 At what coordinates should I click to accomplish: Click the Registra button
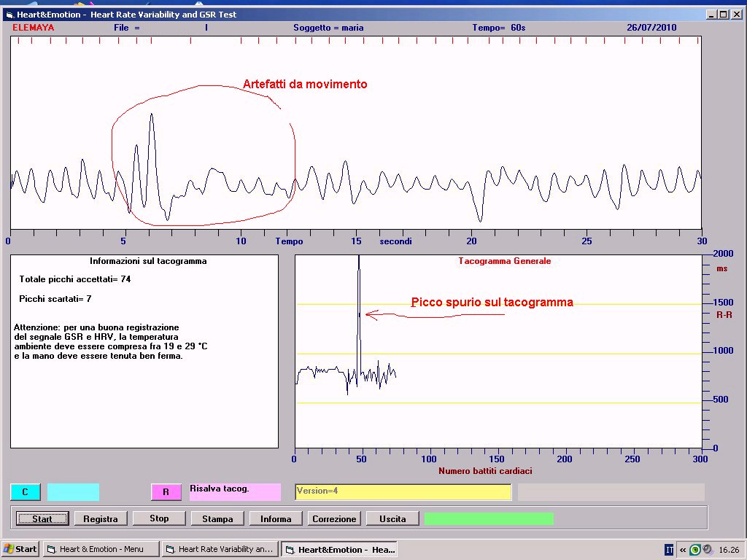tap(101, 518)
